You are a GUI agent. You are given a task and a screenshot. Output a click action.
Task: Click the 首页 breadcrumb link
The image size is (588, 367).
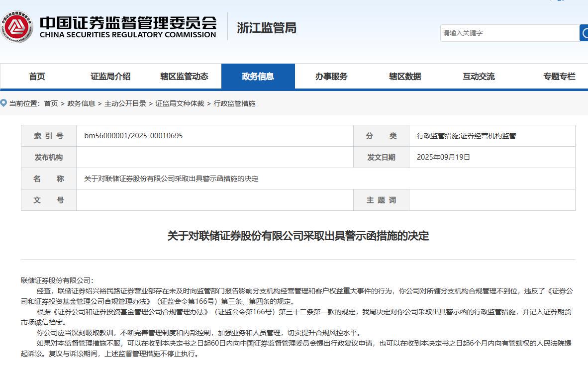coord(51,103)
